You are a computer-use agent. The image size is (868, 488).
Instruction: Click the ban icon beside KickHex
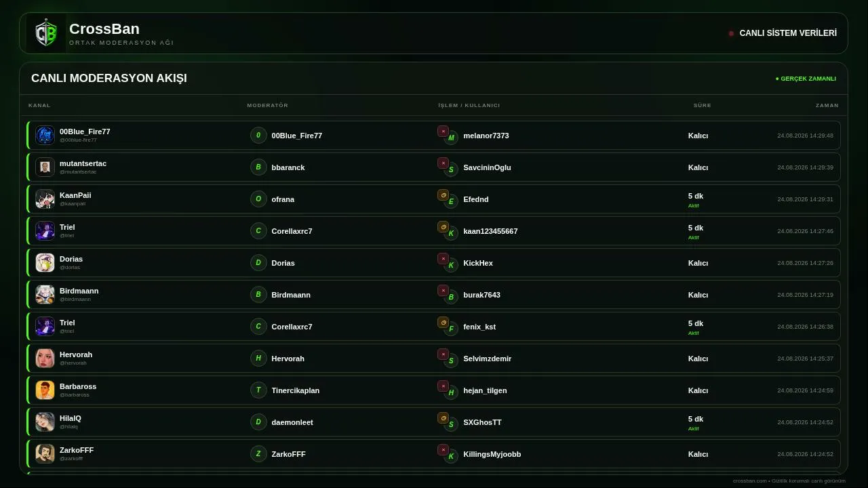[x=443, y=259]
